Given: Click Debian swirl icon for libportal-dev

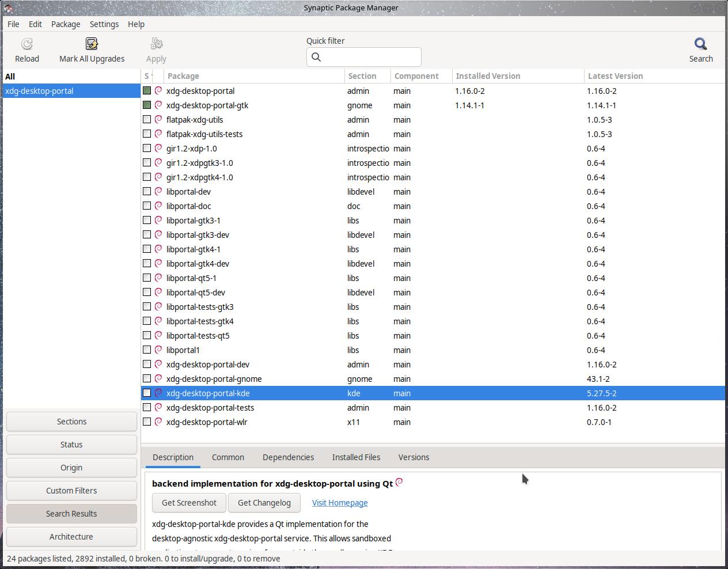Looking at the screenshot, I should [158, 192].
